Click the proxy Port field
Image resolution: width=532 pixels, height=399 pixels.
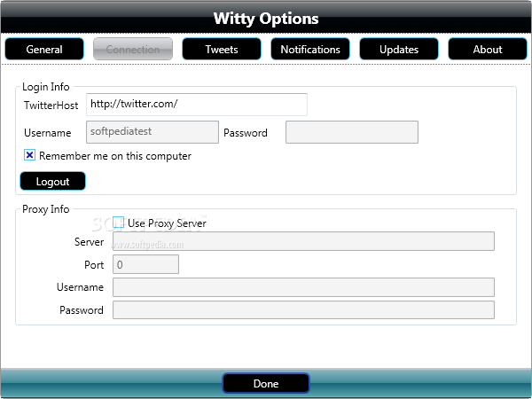point(146,264)
